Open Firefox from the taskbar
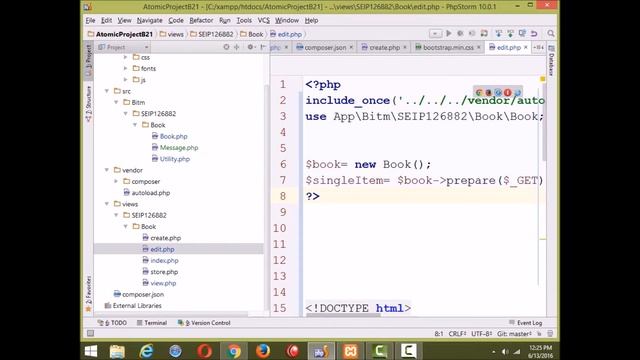 point(263,351)
